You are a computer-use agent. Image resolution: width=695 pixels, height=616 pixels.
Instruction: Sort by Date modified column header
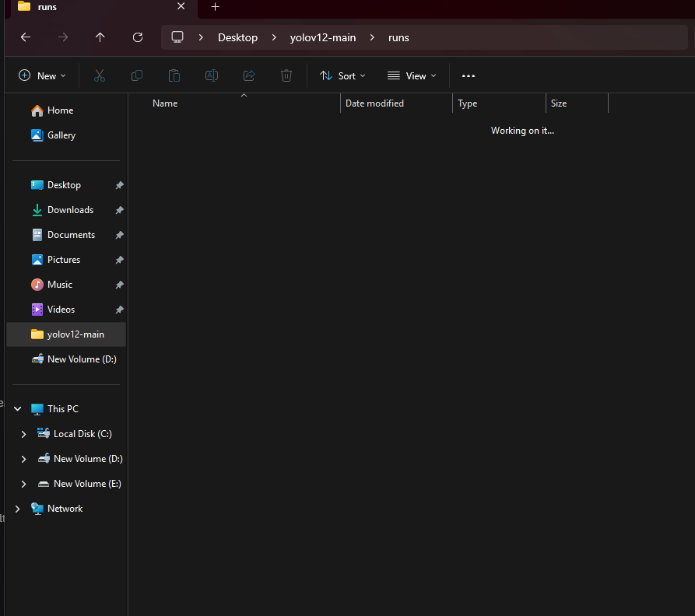(396, 103)
